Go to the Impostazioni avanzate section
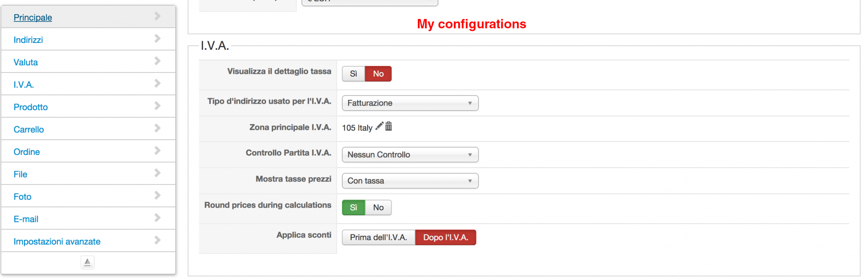Image resolution: width=868 pixels, height=280 pixels. 57,241
